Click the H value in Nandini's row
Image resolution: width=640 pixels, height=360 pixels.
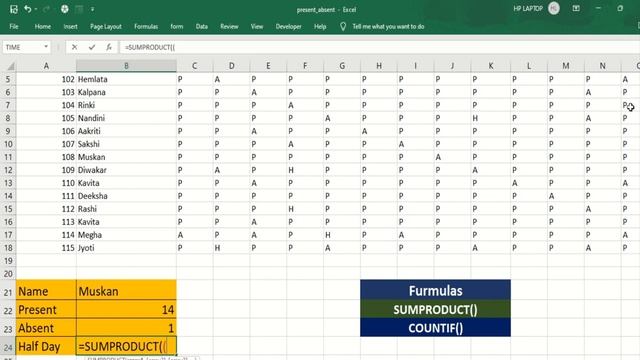pos(491,118)
